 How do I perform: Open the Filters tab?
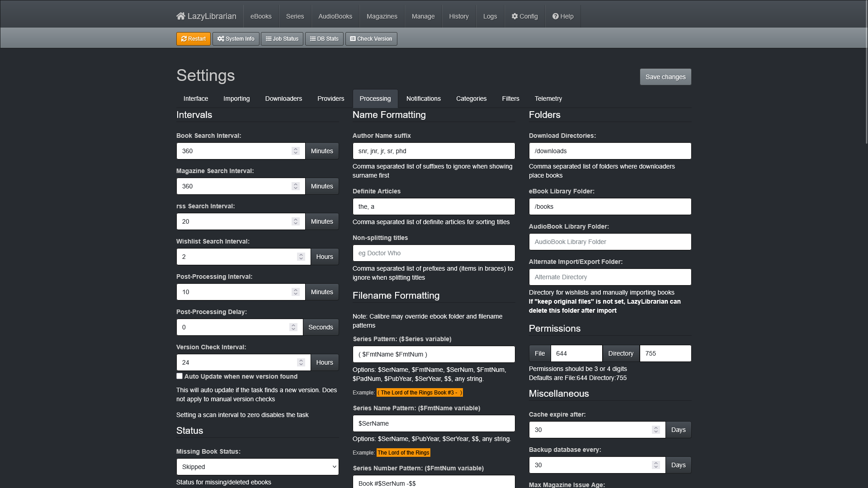tap(511, 99)
